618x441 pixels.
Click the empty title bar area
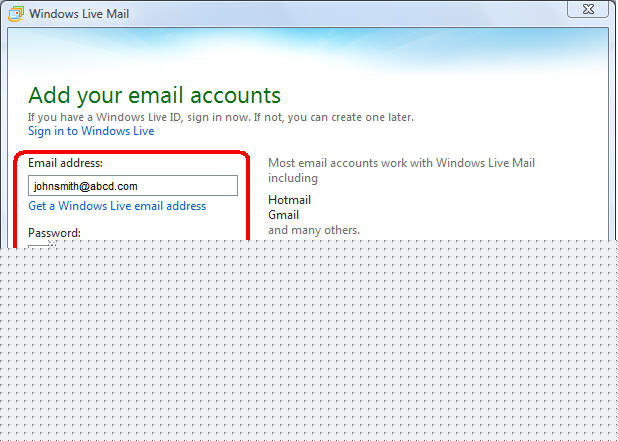350,14
